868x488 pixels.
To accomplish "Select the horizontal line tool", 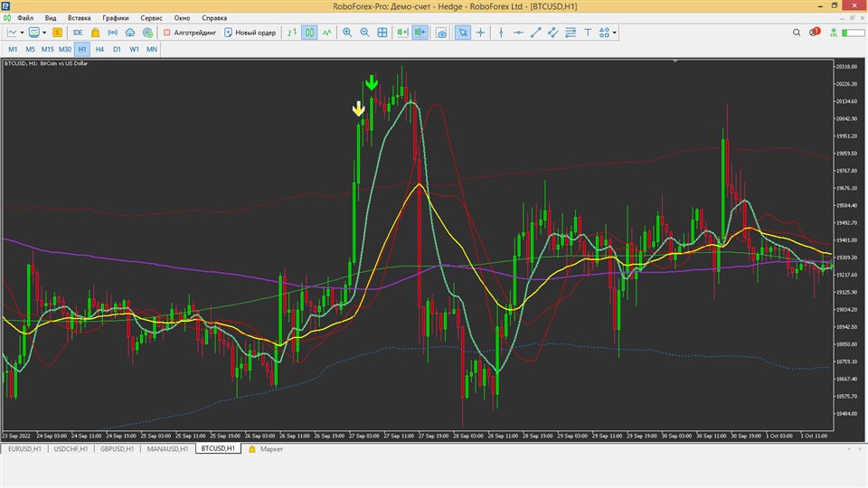I will point(518,33).
